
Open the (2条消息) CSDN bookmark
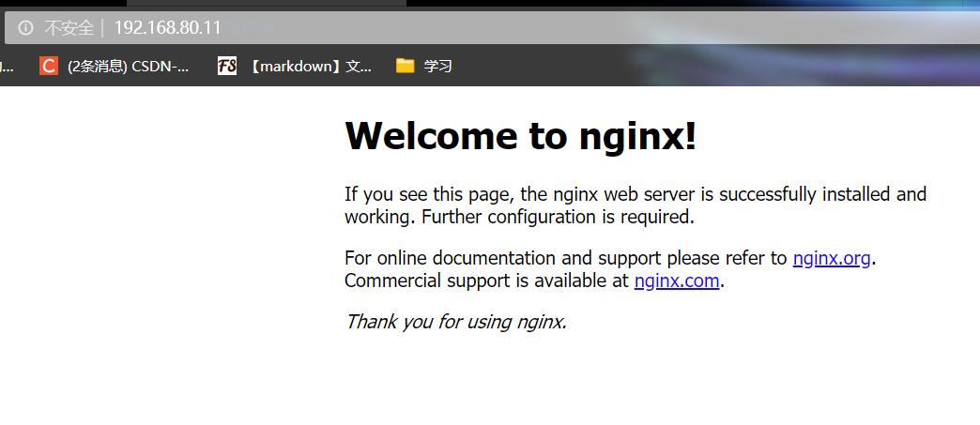pyautogui.click(x=128, y=67)
